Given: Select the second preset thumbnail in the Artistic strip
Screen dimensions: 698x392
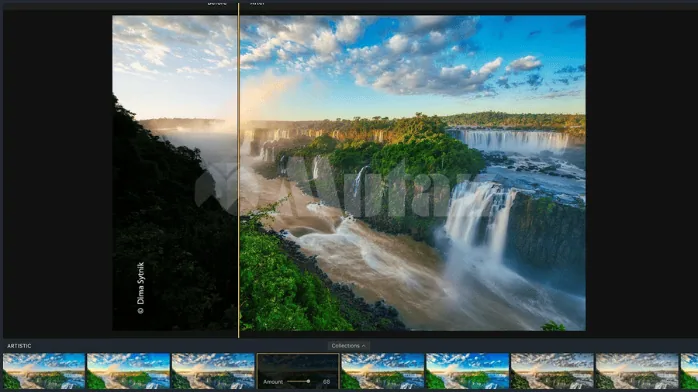Looking at the screenshot, I should click(128, 371).
